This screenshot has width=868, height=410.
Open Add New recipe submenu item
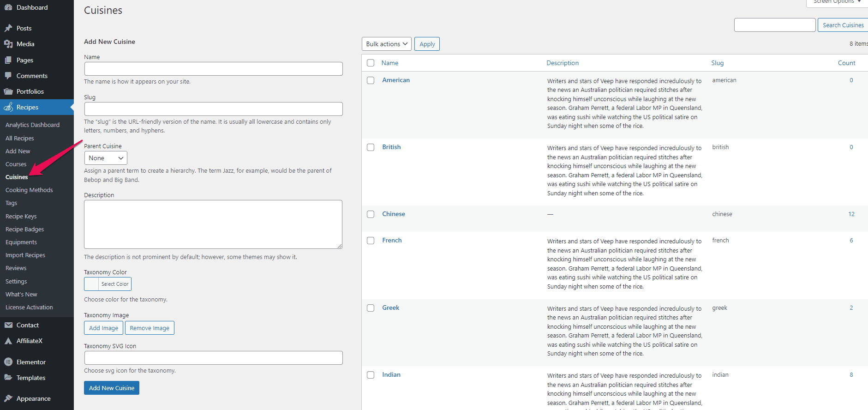[18, 151]
